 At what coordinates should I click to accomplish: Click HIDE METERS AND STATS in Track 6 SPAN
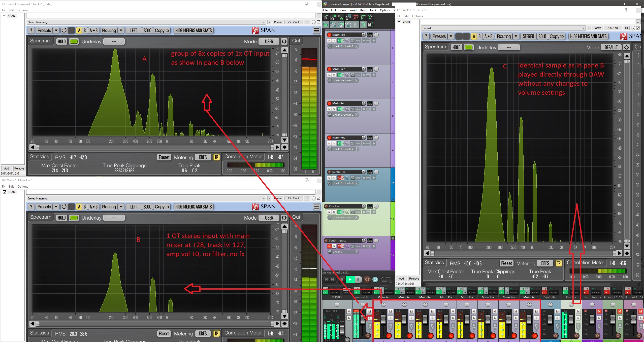click(194, 207)
